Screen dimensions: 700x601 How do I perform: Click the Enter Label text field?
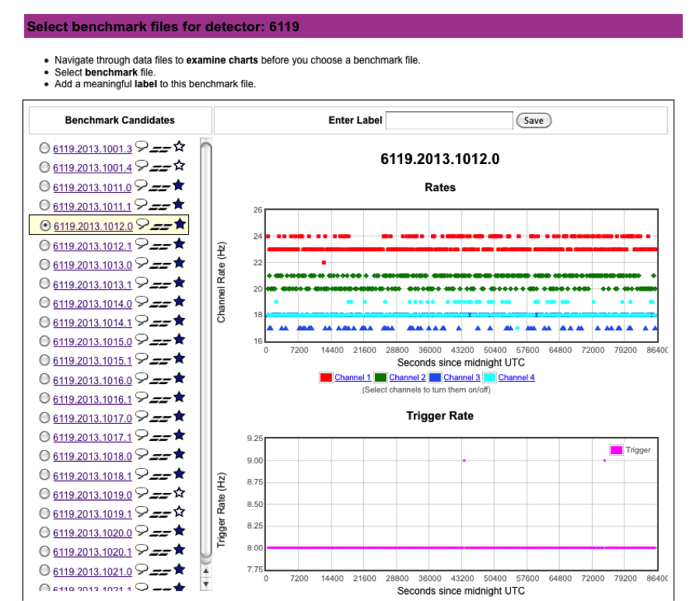(450, 121)
